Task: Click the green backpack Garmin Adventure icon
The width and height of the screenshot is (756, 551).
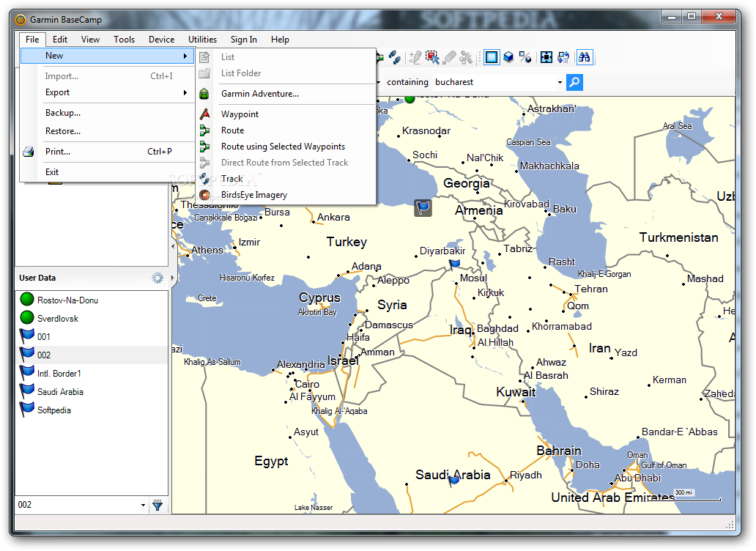Action: (204, 94)
